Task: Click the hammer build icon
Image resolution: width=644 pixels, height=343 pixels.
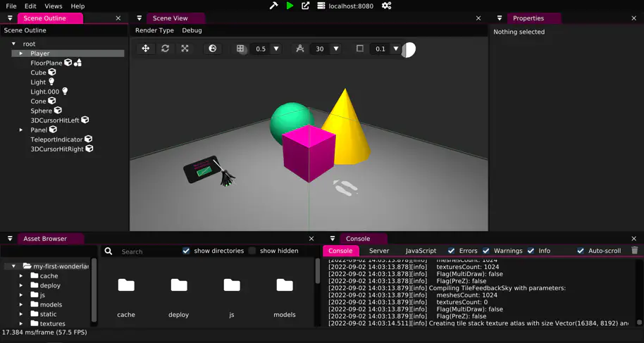Action: point(273,6)
